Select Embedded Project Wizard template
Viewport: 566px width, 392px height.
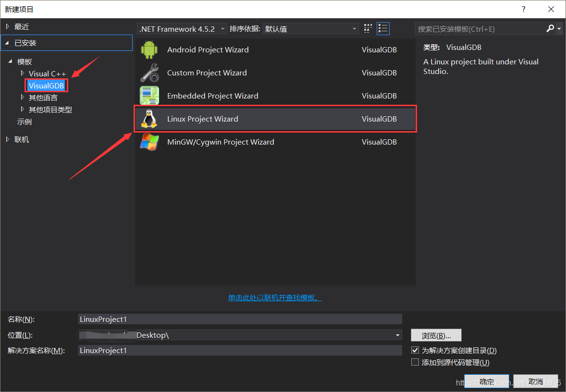point(275,96)
